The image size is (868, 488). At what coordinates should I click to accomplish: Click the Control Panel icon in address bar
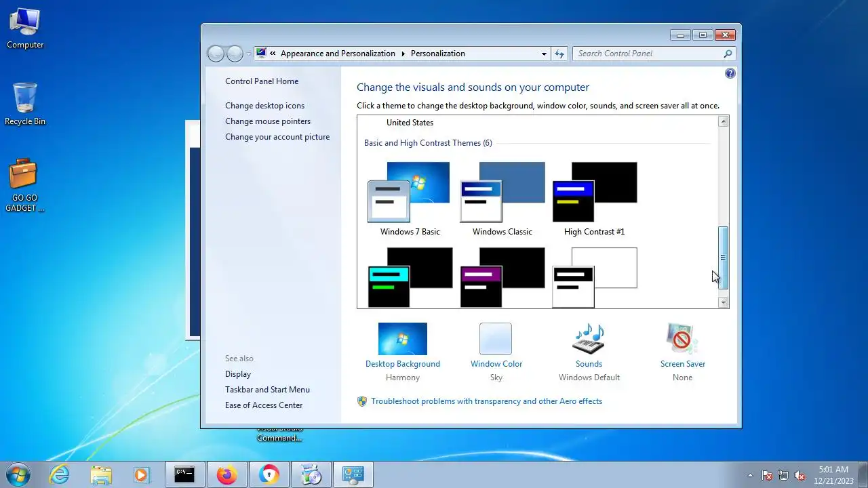261,54
